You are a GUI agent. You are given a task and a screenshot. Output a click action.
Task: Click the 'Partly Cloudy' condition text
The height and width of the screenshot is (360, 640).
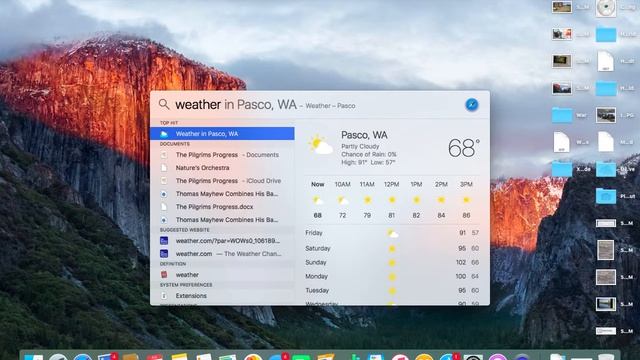point(360,146)
